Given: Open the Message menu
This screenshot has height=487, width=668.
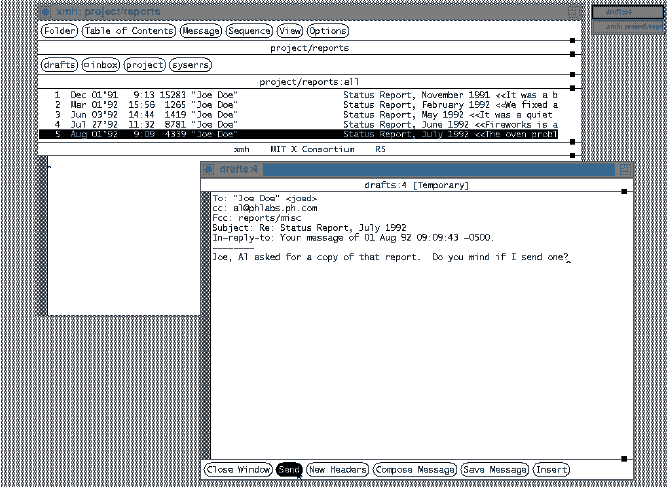Looking at the screenshot, I should pyautogui.click(x=201, y=32).
